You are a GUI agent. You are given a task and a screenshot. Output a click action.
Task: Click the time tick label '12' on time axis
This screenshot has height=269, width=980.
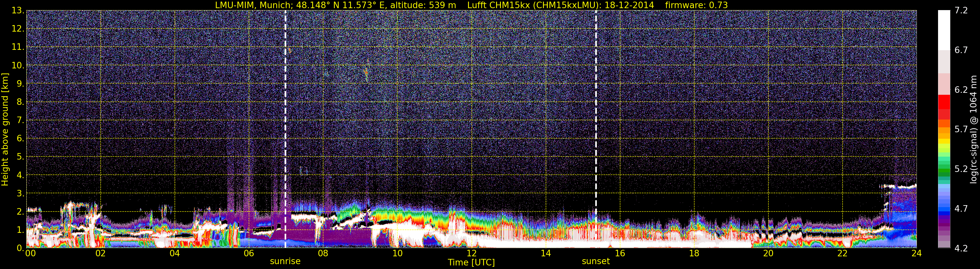tap(471, 254)
